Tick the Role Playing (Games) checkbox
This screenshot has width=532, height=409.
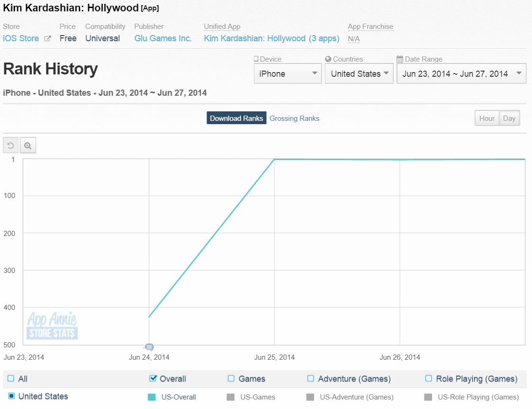[429, 379]
